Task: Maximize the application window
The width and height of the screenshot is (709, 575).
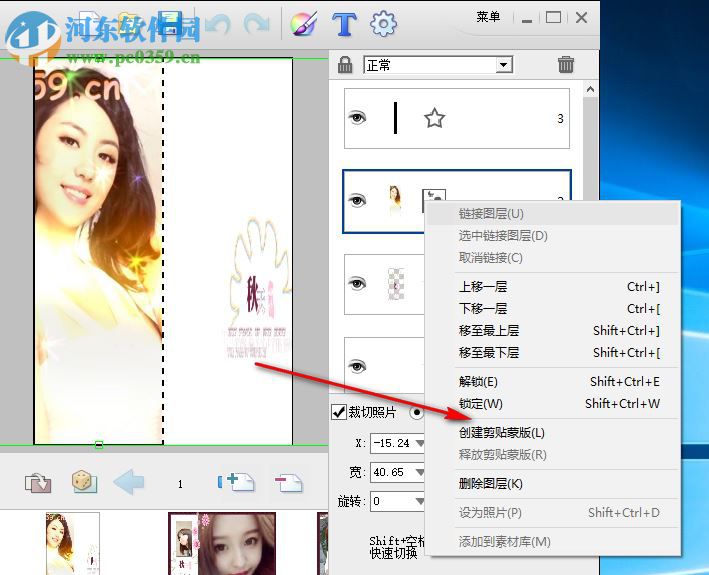Action: (x=553, y=18)
